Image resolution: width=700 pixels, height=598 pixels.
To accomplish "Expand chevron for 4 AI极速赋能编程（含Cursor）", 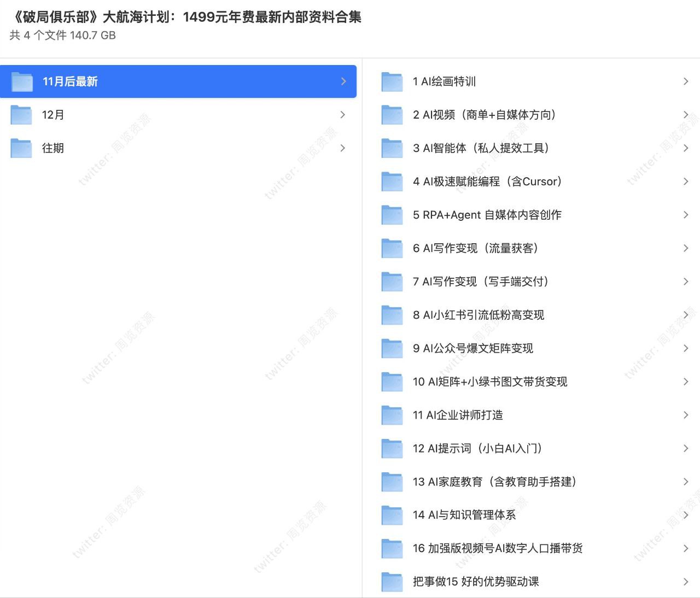I will point(686,181).
